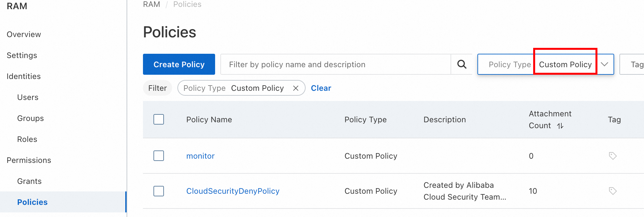644x217 pixels.
Task: Open Groups in the sidebar
Action: (30, 118)
